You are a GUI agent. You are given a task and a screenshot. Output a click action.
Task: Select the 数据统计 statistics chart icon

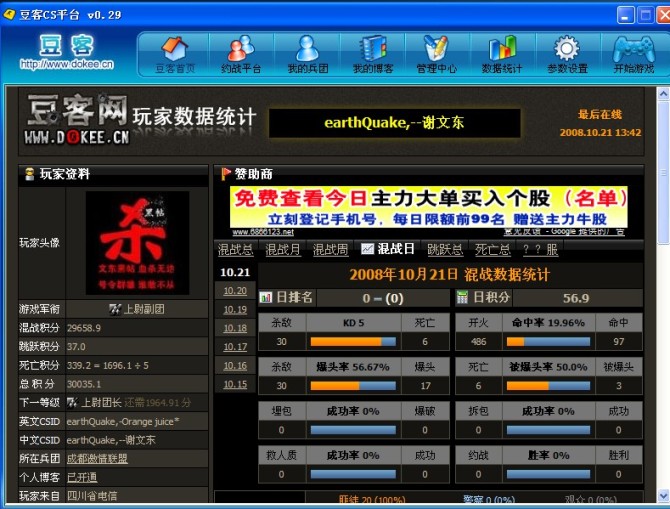pyautogui.click(x=502, y=53)
